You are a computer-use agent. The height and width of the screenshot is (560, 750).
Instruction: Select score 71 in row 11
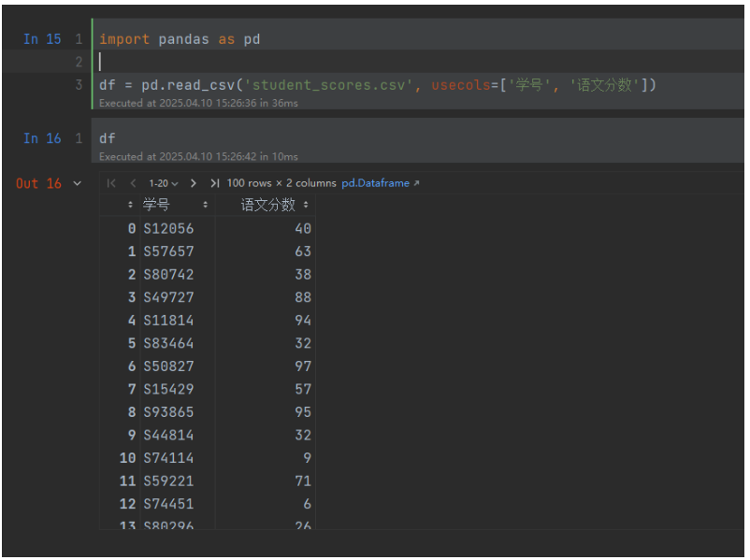pos(303,481)
